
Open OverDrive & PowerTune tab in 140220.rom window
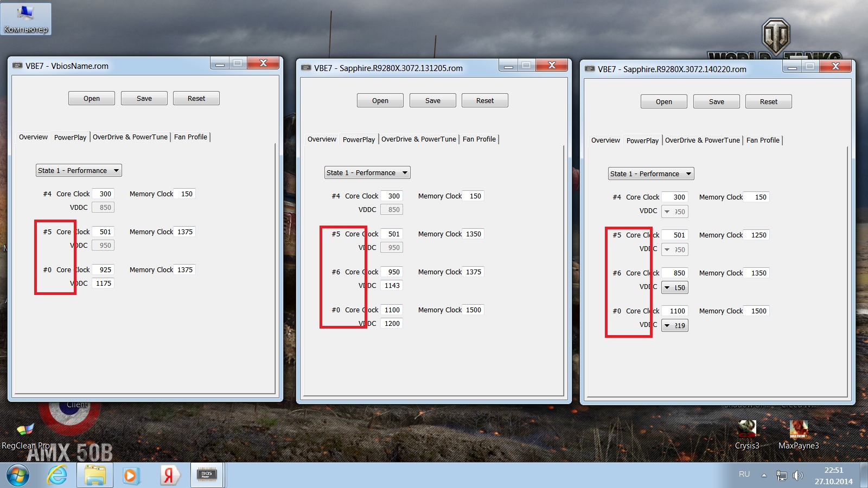(703, 140)
